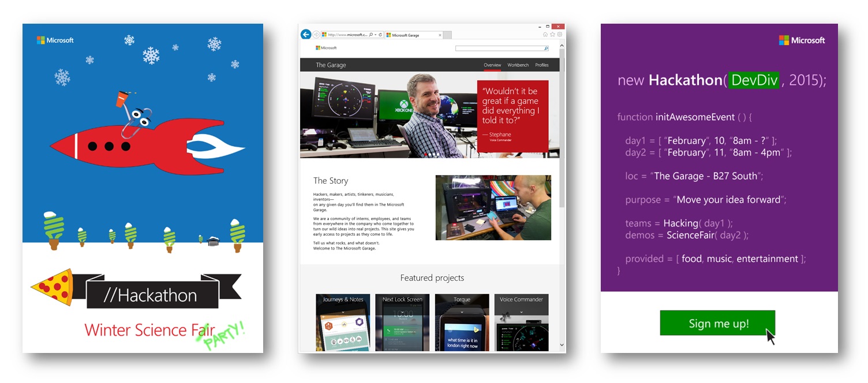
Task: Refresh the page using the reload icon
Action: point(381,35)
